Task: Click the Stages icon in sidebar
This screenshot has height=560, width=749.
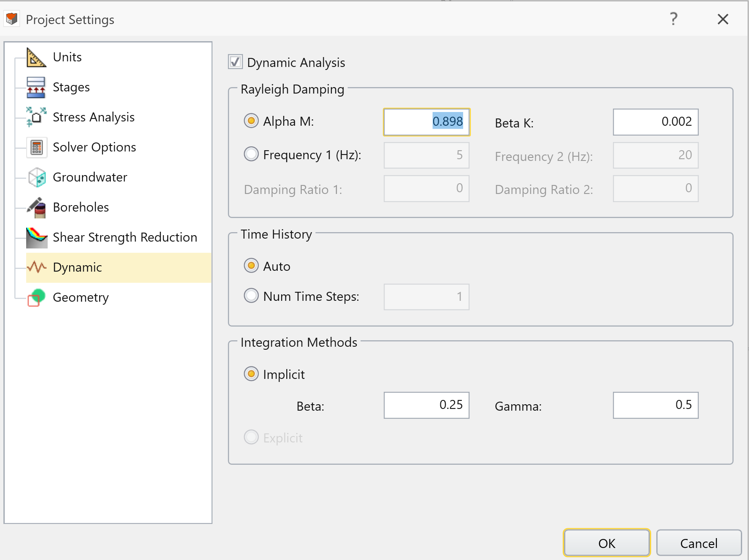Action: 36,87
